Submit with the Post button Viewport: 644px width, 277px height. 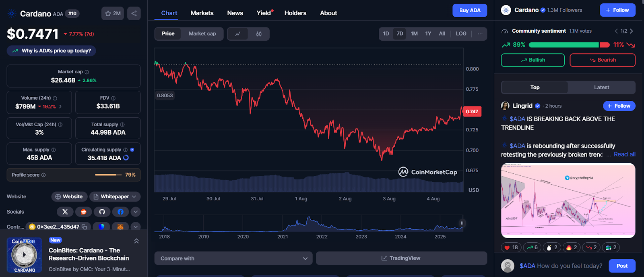click(x=622, y=266)
